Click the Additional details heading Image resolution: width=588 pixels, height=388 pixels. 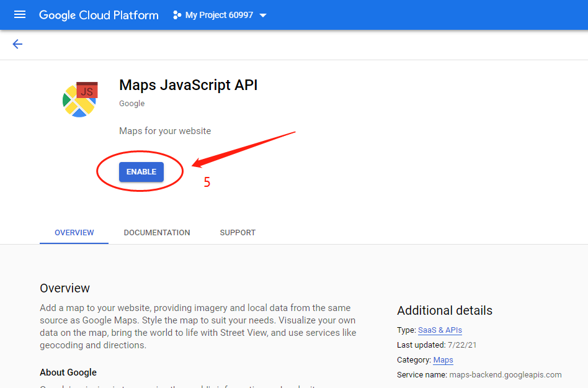445,310
